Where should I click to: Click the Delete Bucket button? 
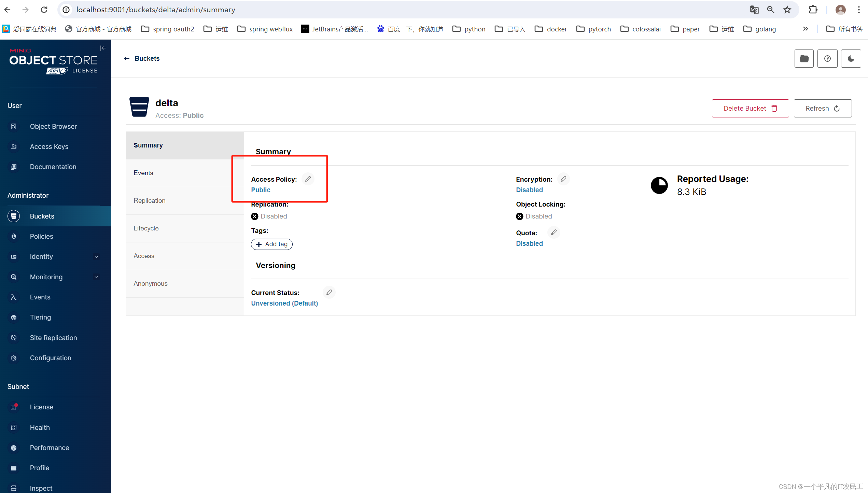pos(750,108)
